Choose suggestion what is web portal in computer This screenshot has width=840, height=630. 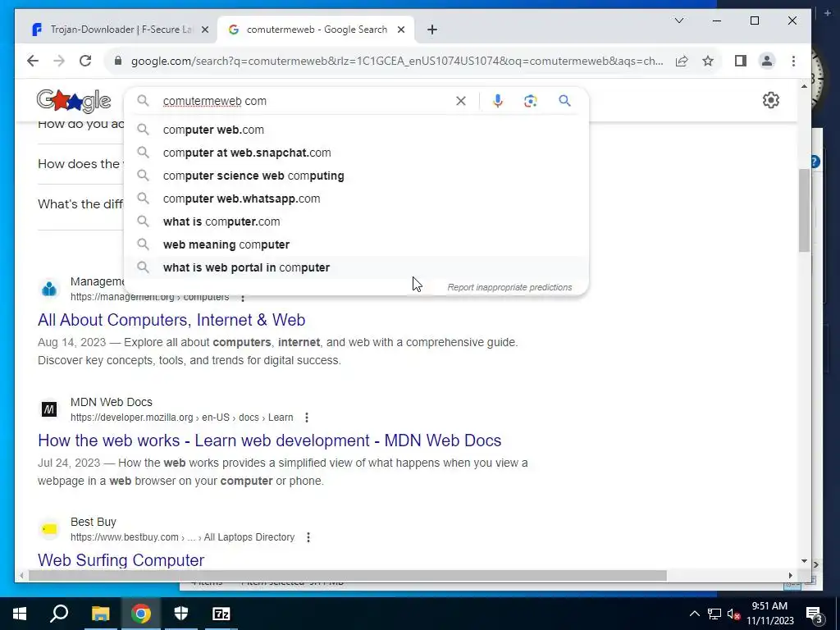[x=356, y=268]
